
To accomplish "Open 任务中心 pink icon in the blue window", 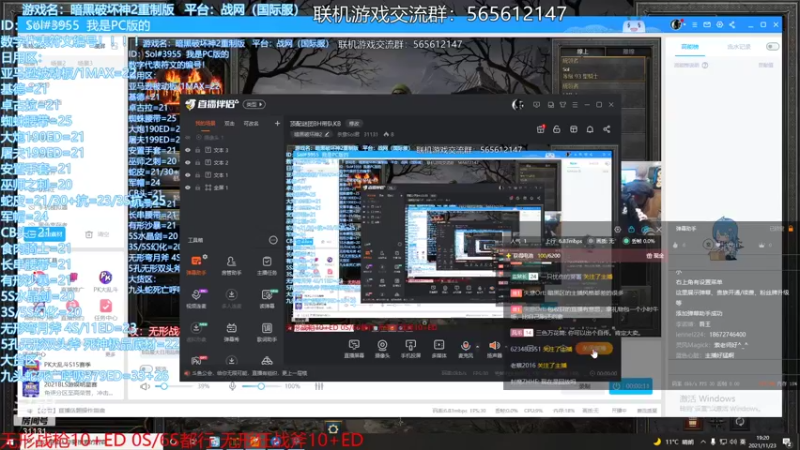I will coord(106,310).
